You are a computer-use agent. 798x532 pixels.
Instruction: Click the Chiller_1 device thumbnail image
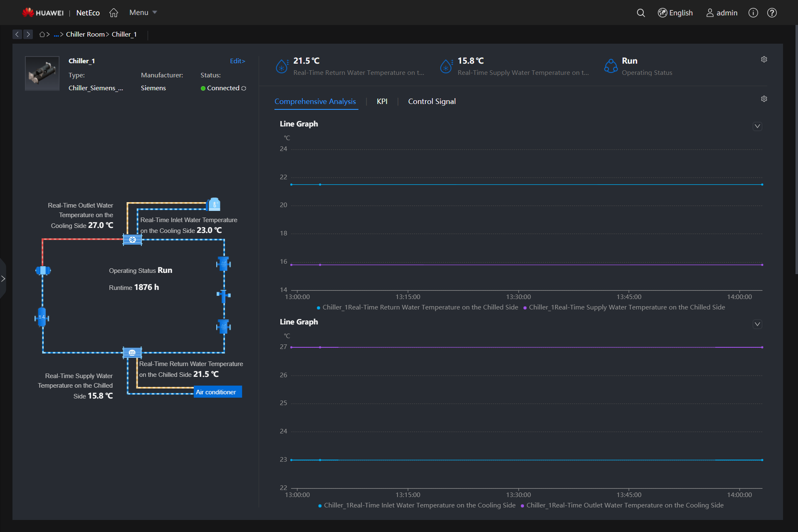(42, 73)
